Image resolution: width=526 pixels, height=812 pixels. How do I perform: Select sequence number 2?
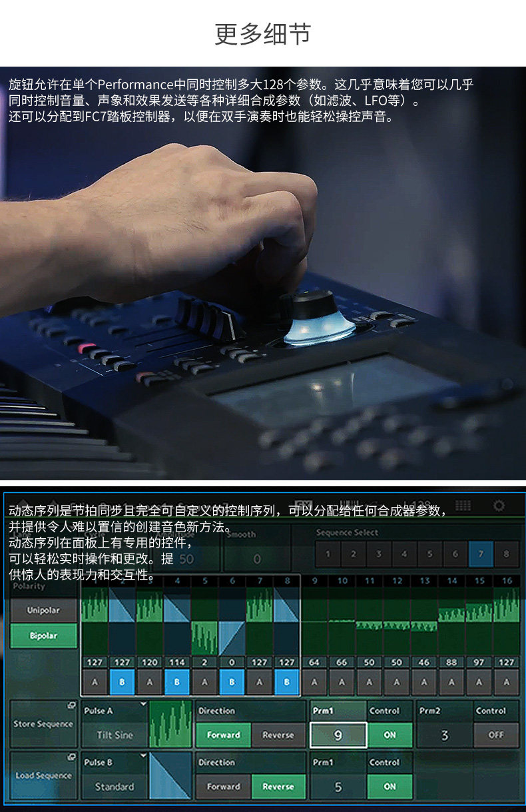pos(353,554)
